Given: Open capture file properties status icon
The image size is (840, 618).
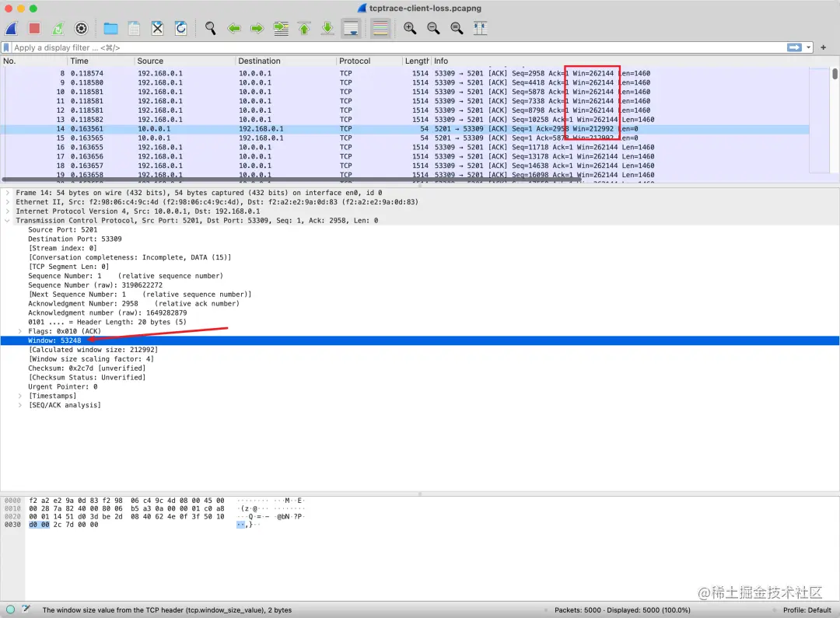Looking at the screenshot, I should [x=26, y=609].
